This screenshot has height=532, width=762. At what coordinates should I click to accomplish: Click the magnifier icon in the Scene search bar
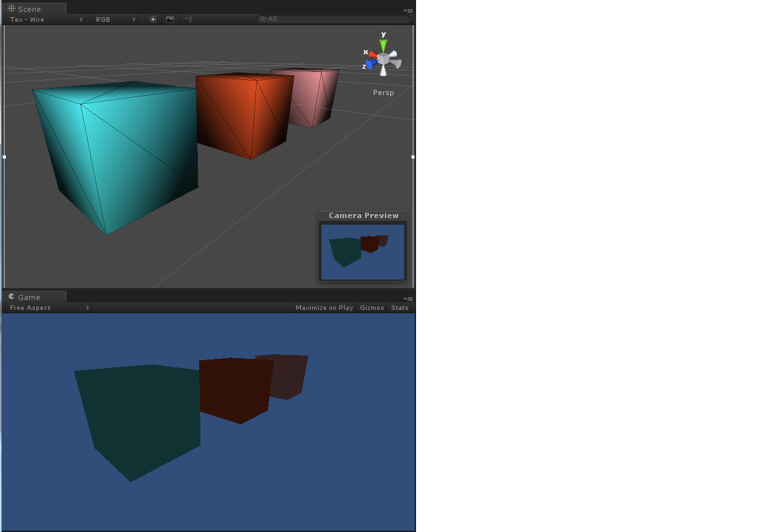263,19
